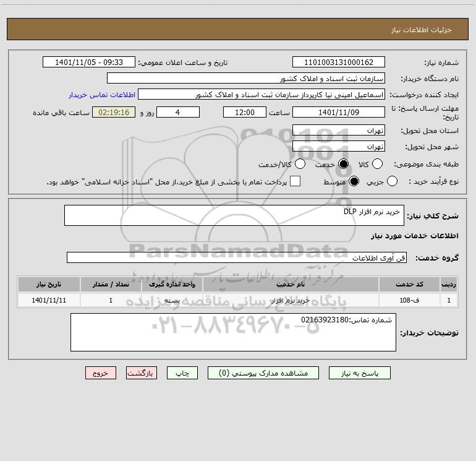Screen dimensions: 476x461
Task: Click the بازگشت back button
Action: pos(142,373)
